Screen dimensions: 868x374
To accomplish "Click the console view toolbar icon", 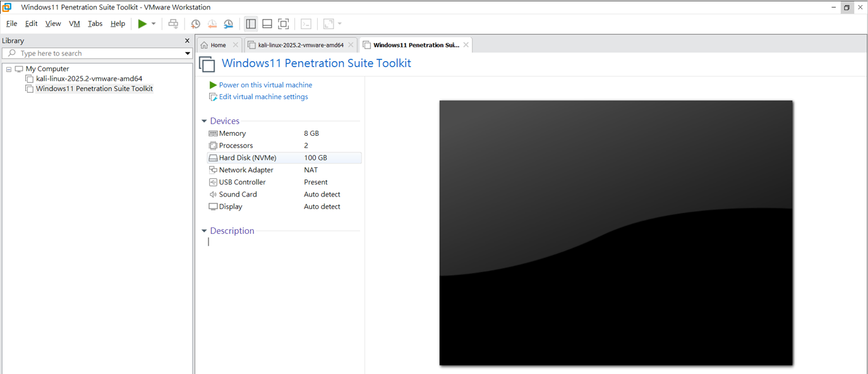I will pos(306,24).
